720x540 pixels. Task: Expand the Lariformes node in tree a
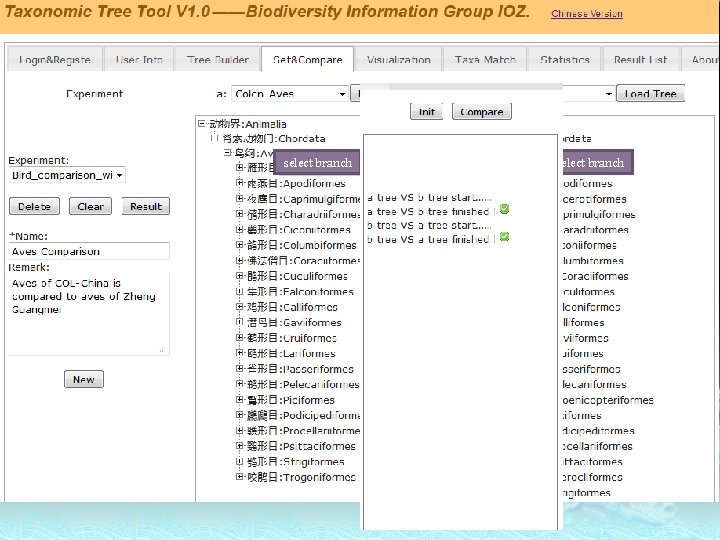(239, 353)
